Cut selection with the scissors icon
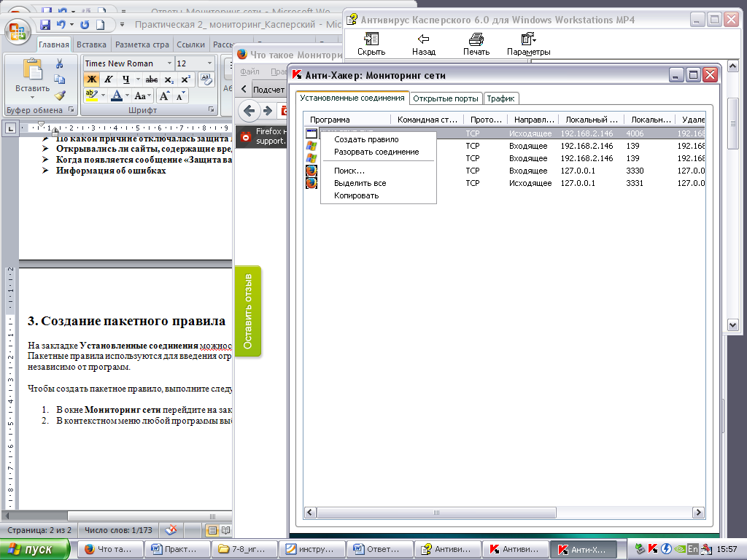Image resolution: width=747 pixels, height=560 pixels. click(x=60, y=63)
